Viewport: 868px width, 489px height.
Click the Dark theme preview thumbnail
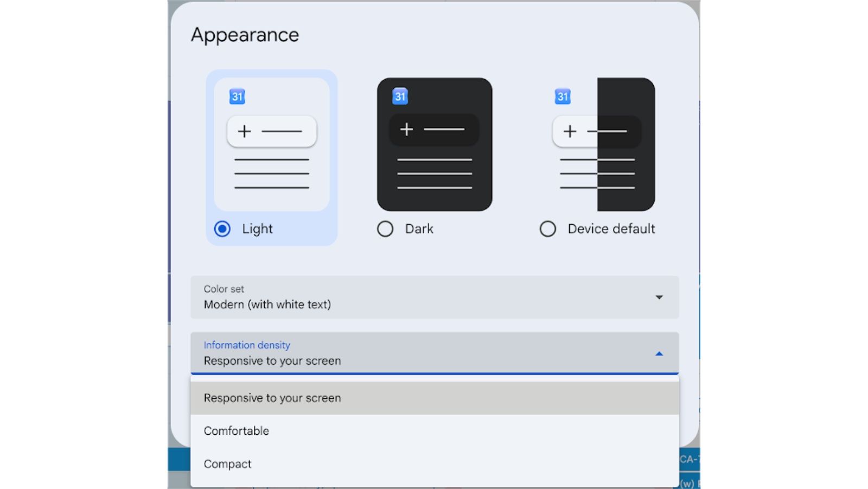coord(435,144)
